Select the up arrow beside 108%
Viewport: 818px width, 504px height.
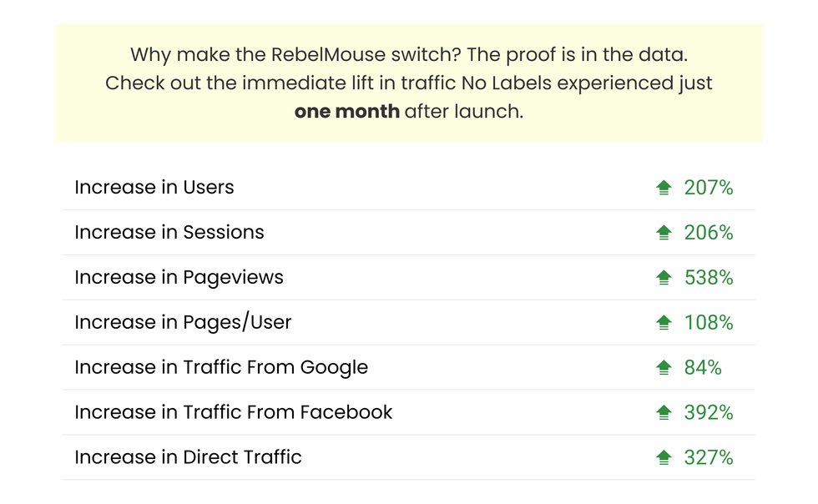coord(664,323)
